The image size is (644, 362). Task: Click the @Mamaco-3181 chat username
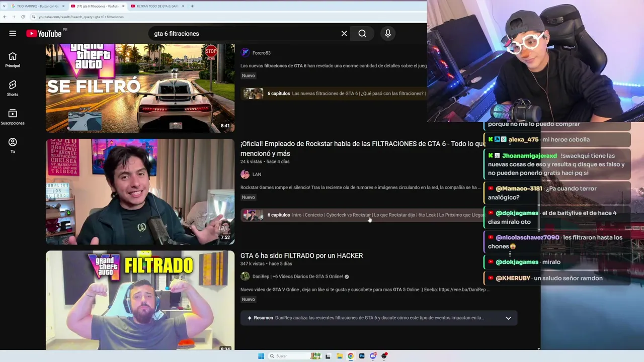click(x=519, y=189)
